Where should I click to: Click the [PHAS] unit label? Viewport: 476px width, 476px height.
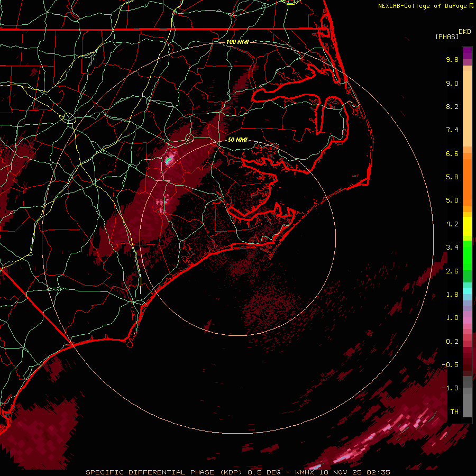click(x=447, y=37)
